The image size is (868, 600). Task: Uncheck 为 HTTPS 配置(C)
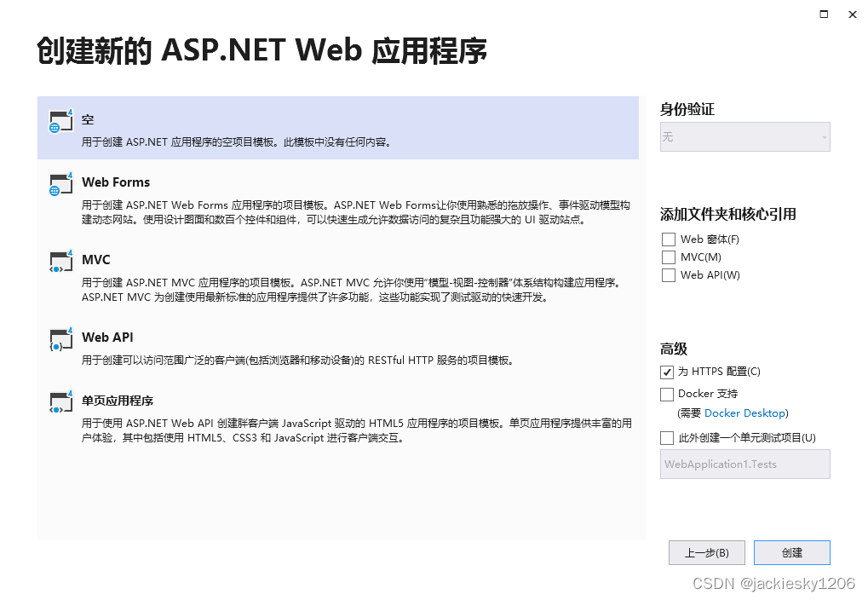pos(668,372)
